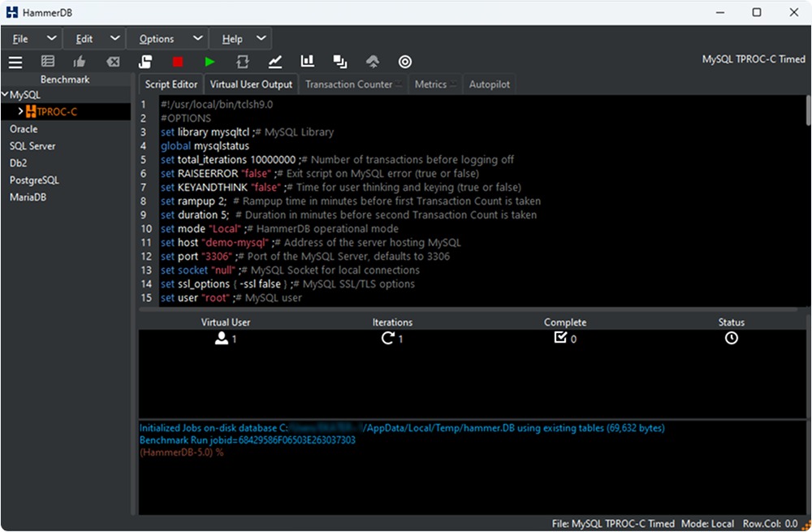Image resolution: width=812 pixels, height=532 pixels.
Task: Click 'MySQL TPROC-C Timed' label at top right
Action: [754, 59]
